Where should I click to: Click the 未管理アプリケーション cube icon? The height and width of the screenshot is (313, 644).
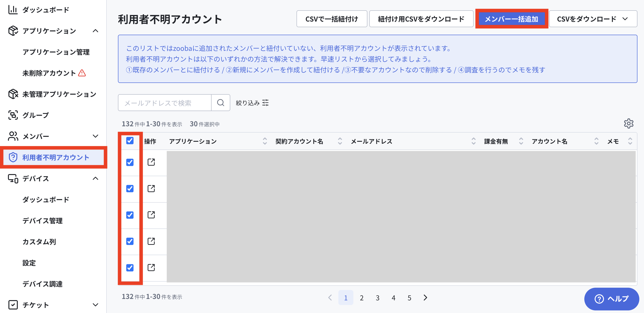(13, 94)
